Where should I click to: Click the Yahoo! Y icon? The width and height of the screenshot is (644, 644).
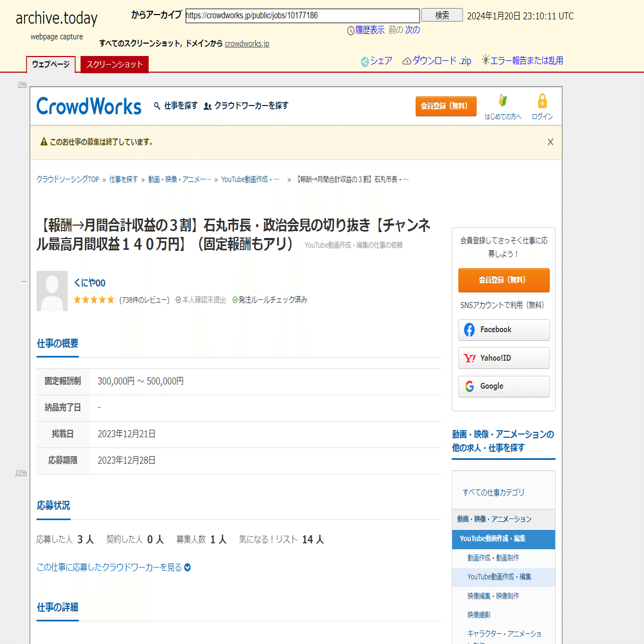470,358
